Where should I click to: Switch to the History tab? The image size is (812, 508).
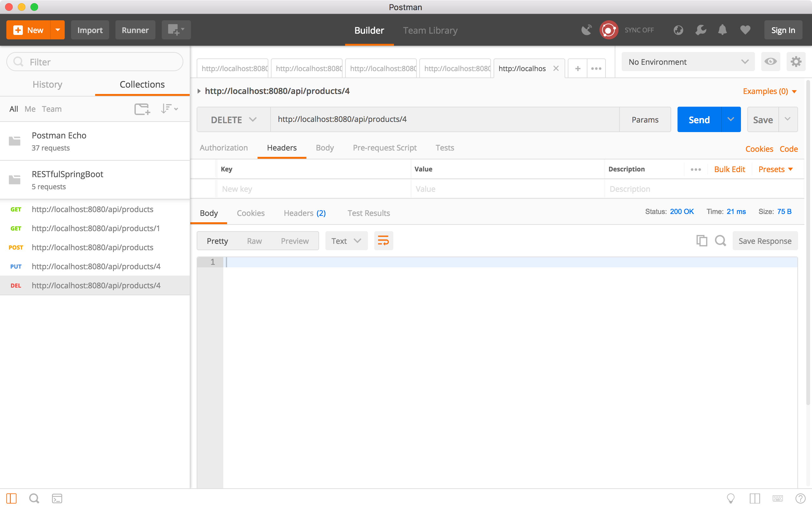point(47,84)
